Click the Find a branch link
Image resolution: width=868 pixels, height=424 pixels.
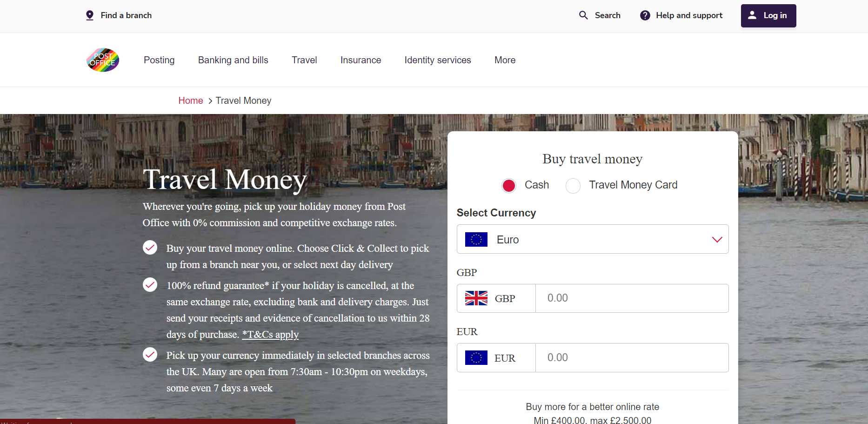point(126,15)
